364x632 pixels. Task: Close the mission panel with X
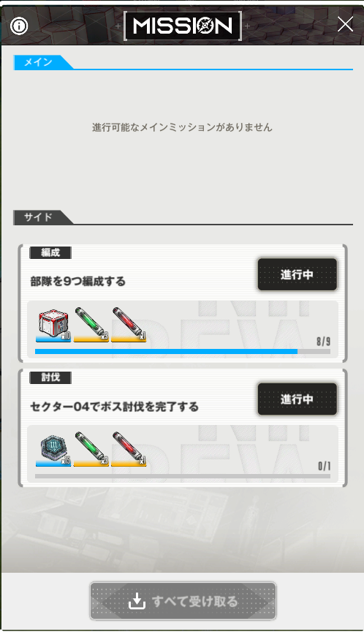point(345,25)
